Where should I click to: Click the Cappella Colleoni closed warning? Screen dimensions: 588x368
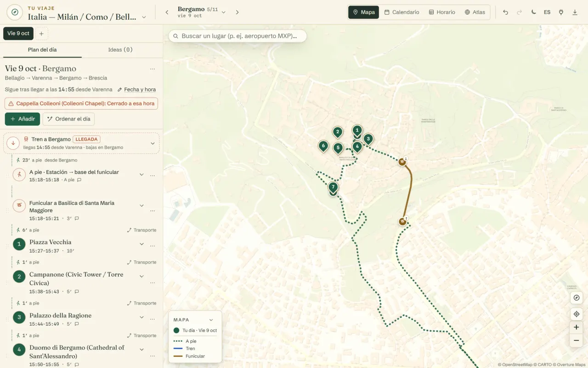click(x=81, y=103)
